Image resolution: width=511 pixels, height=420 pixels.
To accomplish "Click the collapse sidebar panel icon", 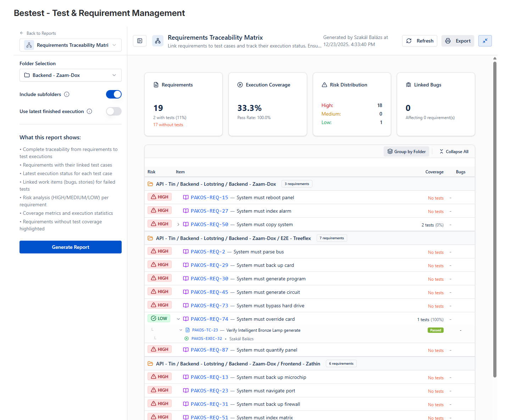I will coord(140,41).
